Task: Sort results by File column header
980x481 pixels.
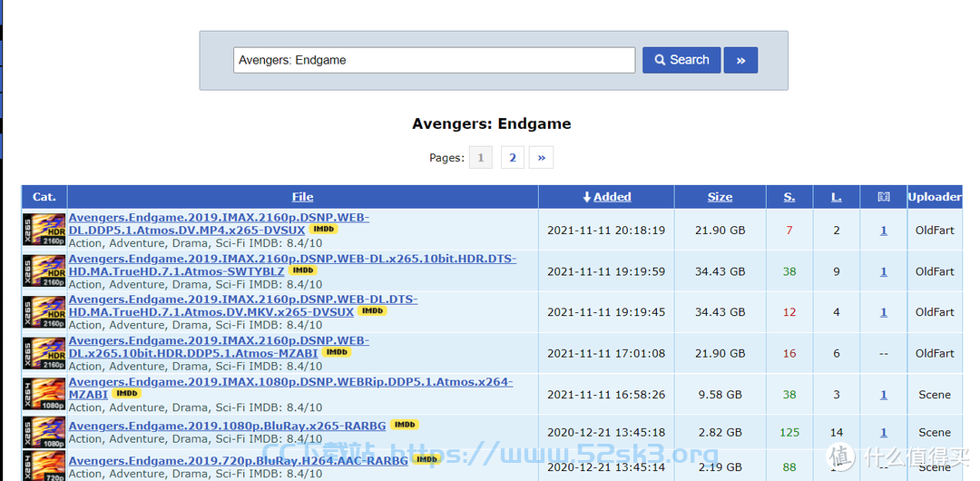Action: click(x=302, y=197)
